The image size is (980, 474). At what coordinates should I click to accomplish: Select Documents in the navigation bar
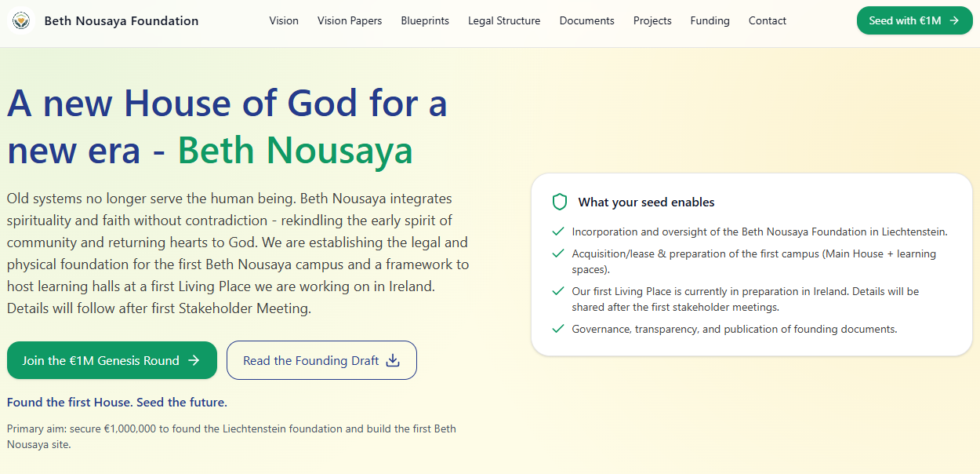tap(586, 20)
